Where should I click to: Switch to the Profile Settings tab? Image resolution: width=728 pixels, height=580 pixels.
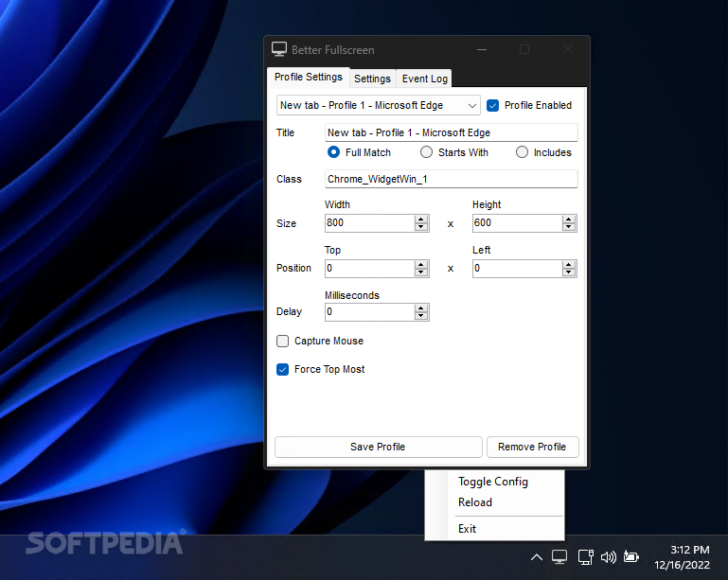[309, 77]
